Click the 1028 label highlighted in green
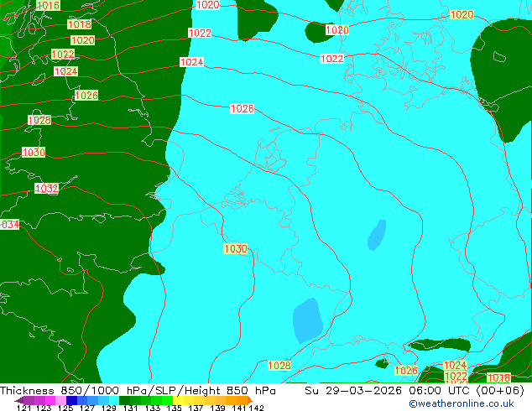This screenshot has height=411, width=532. (x=279, y=365)
